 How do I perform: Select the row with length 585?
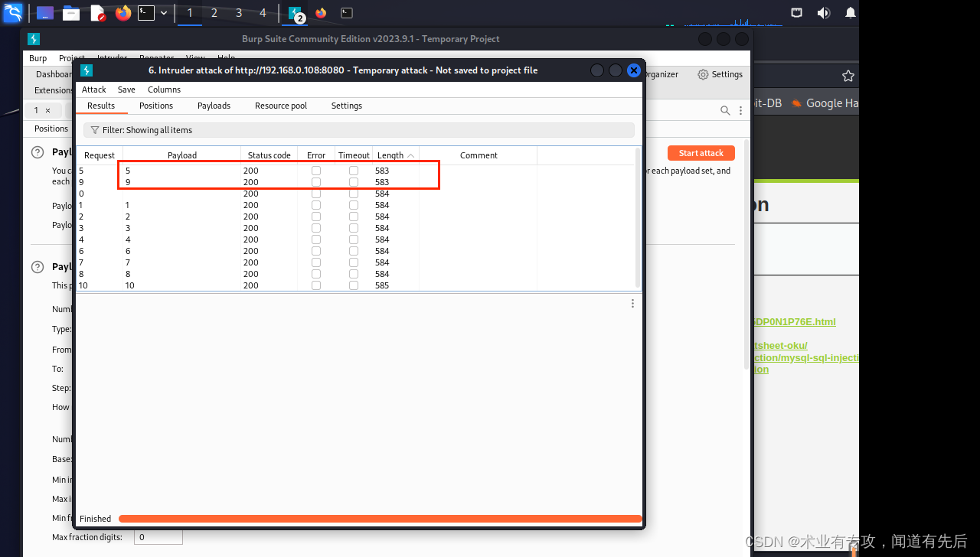coord(355,285)
